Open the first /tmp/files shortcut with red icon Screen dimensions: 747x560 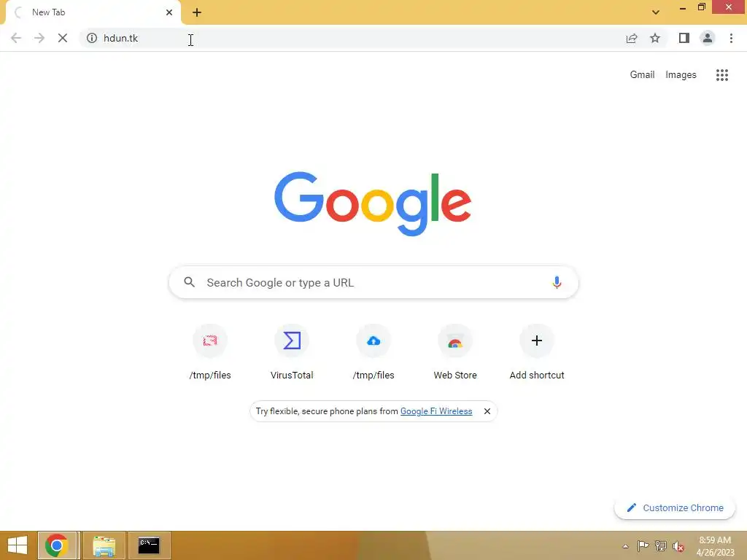pyautogui.click(x=210, y=352)
